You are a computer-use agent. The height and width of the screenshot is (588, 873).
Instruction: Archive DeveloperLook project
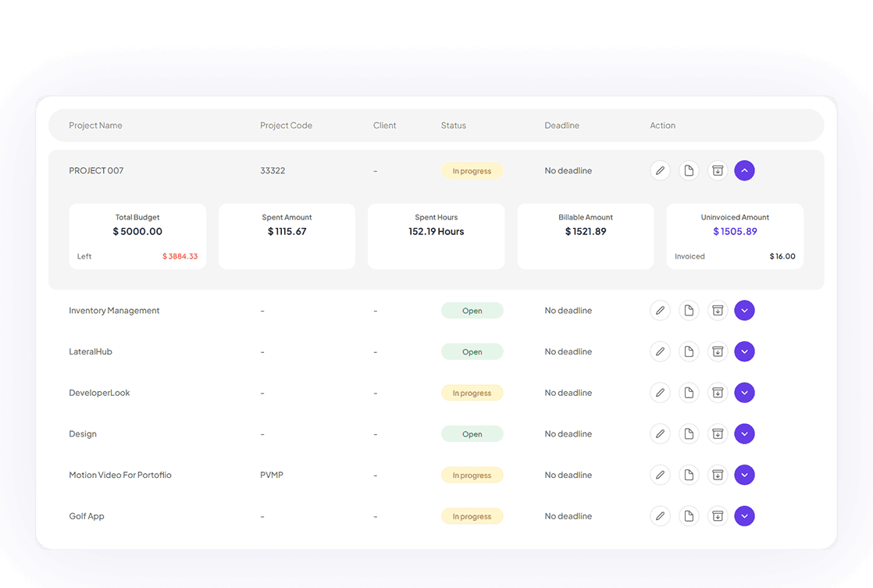(x=718, y=393)
